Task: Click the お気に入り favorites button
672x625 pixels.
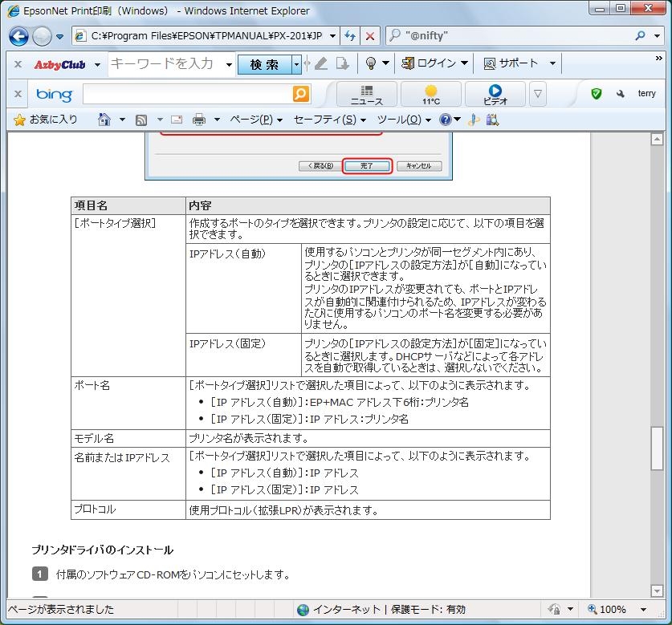Action: 46,120
